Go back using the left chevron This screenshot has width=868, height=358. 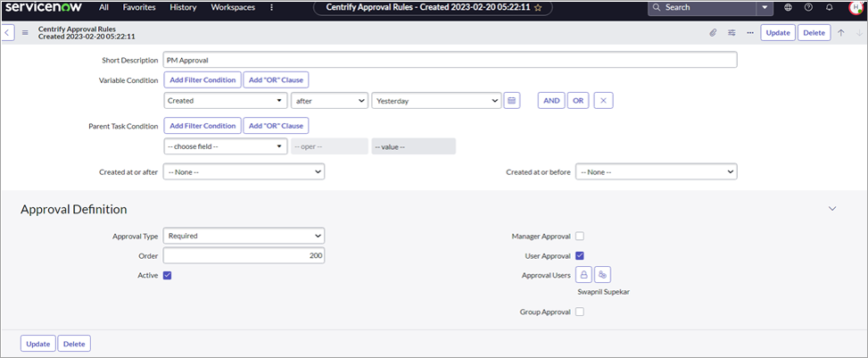click(x=8, y=33)
